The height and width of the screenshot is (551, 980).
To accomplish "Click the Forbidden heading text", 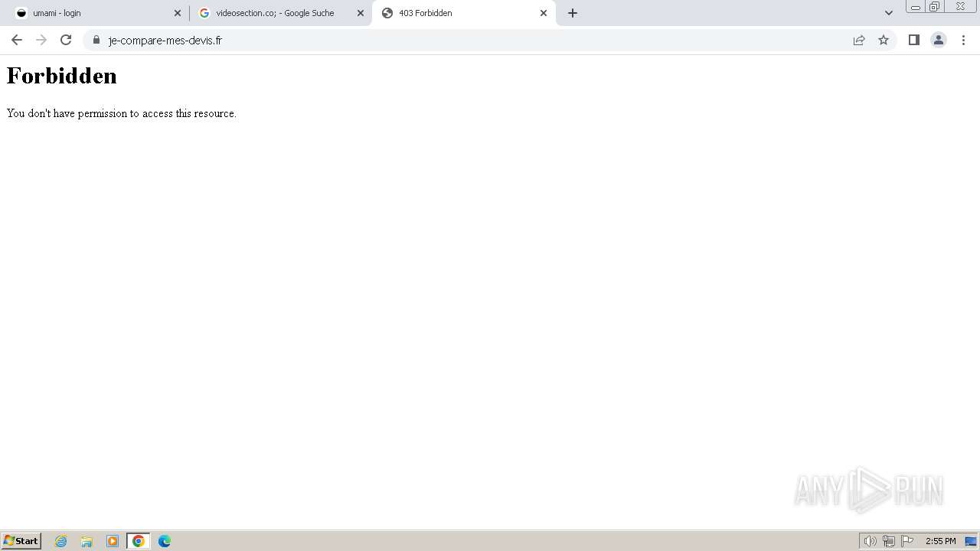I will [62, 75].
